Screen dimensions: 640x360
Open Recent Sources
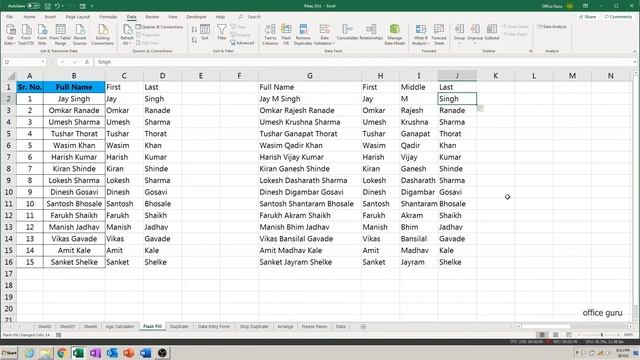click(x=80, y=34)
